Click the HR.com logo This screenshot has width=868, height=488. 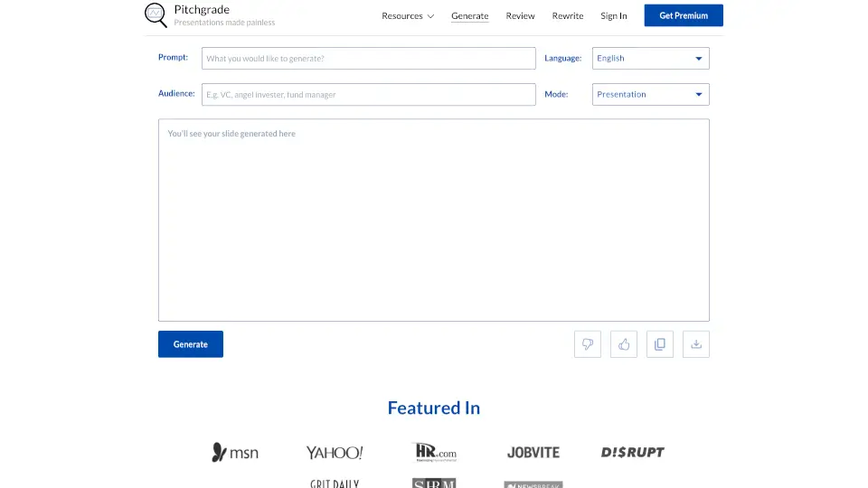tap(434, 452)
